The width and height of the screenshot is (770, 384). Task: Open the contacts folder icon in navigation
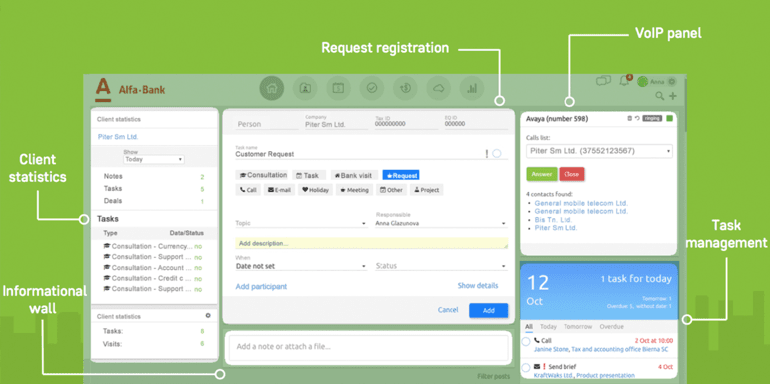(x=305, y=88)
